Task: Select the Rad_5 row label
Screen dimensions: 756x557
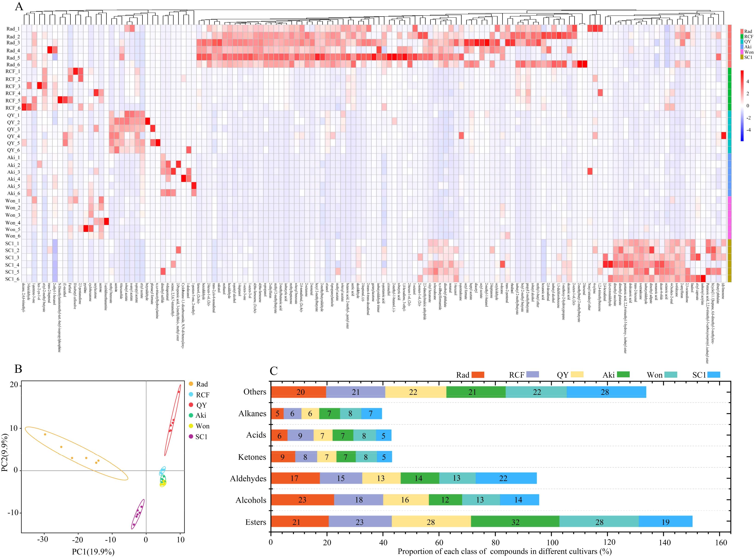Action: (x=13, y=58)
